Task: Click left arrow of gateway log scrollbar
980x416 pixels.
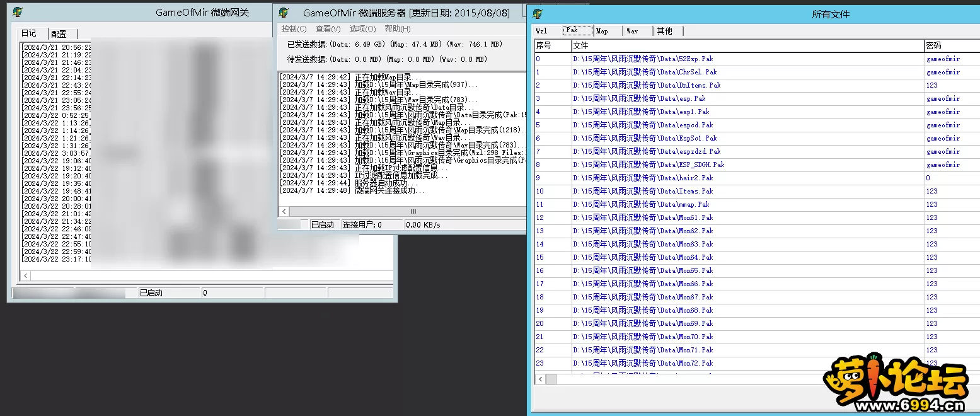Action: click(x=25, y=275)
